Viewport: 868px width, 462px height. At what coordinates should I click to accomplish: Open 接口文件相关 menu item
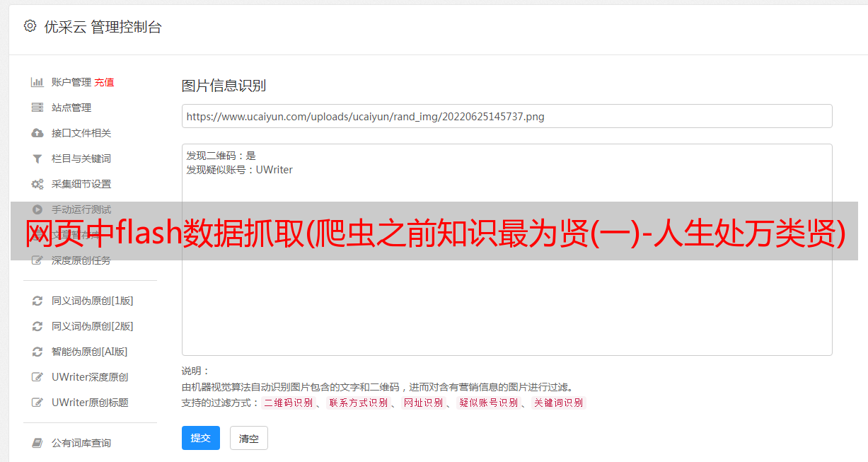click(81, 133)
